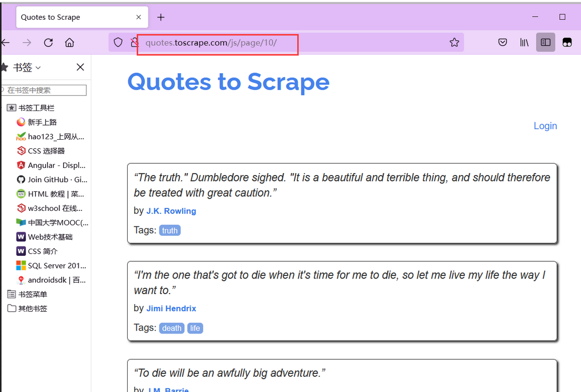This screenshot has height=392, width=581.
Task: Open tracking protection shield icon
Action: point(118,42)
